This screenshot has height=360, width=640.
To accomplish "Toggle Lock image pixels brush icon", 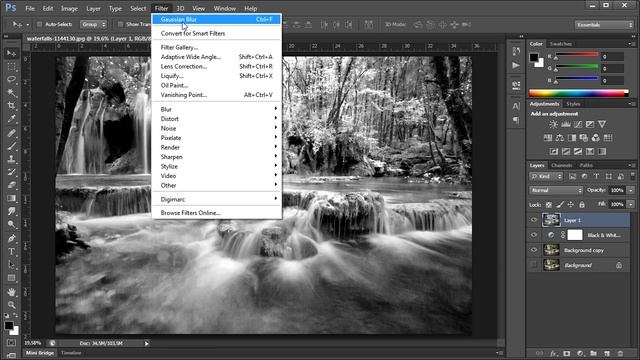I will [x=560, y=204].
